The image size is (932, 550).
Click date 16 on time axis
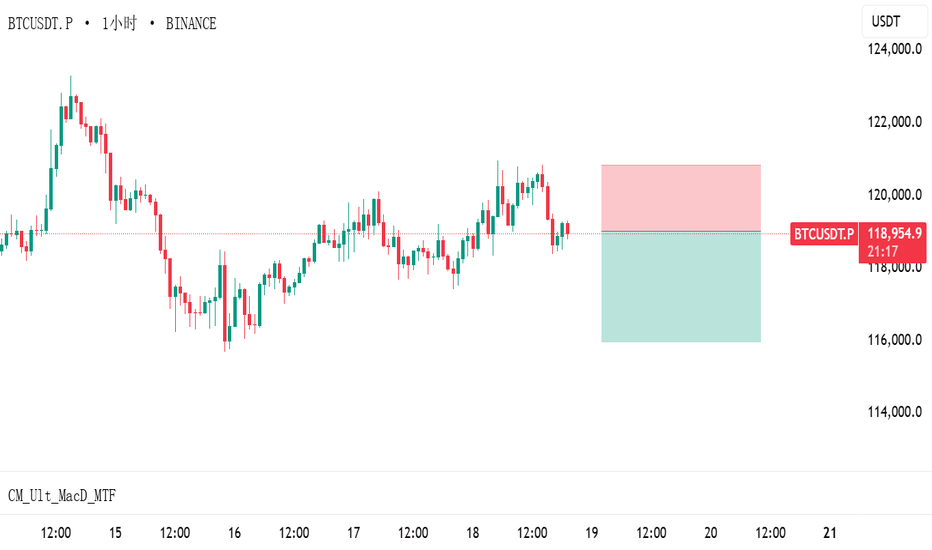234,533
